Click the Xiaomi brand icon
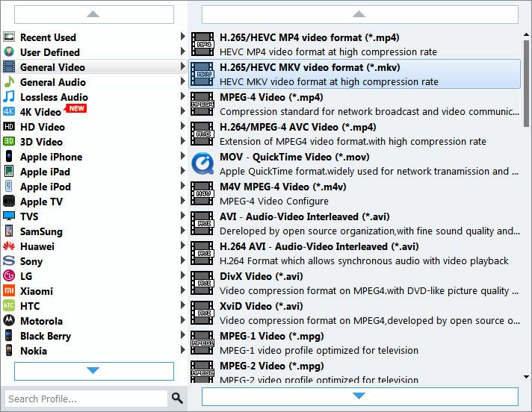 point(9,291)
